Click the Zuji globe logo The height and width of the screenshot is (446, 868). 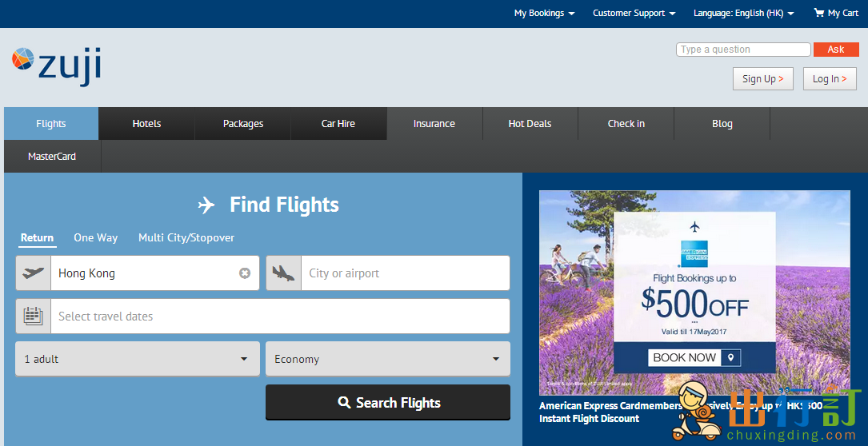23,58
